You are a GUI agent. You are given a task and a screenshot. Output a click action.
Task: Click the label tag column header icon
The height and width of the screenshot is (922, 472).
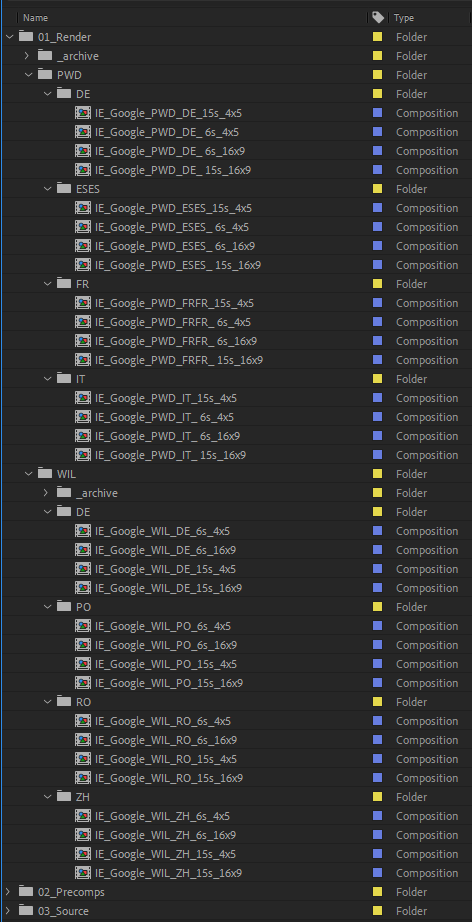pyautogui.click(x=378, y=18)
